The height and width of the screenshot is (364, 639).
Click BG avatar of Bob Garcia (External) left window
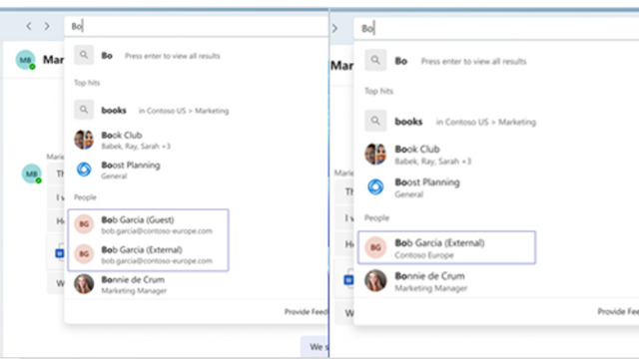coord(84,254)
